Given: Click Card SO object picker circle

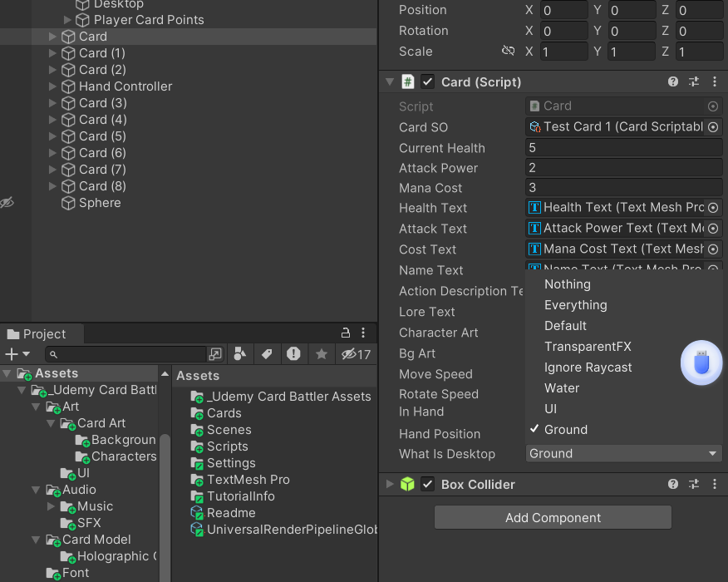Looking at the screenshot, I should [713, 127].
